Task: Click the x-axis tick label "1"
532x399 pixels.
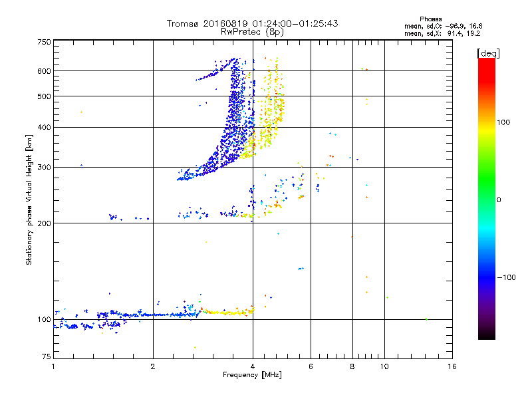Action: [x=53, y=366]
